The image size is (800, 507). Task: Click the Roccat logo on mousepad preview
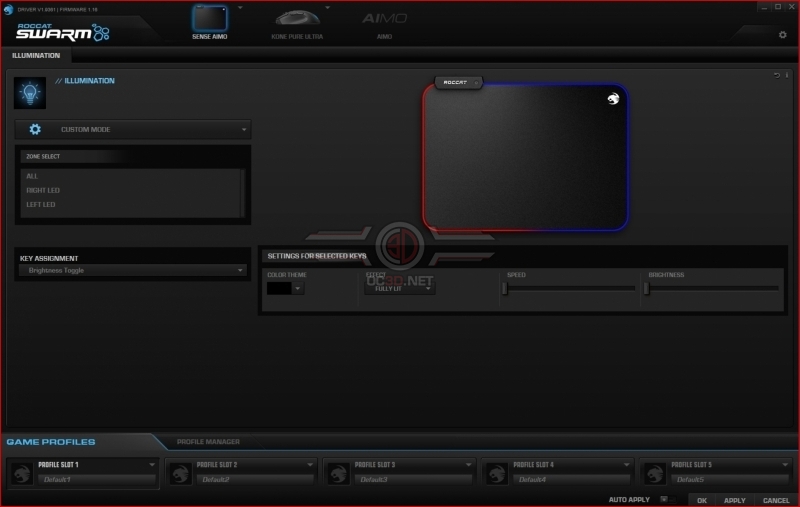coord(613,98)
